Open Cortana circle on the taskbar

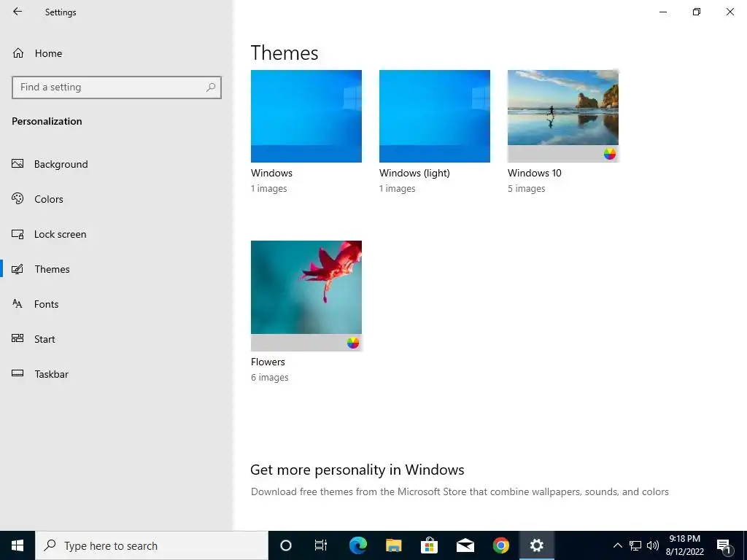(x=286, y=545)
